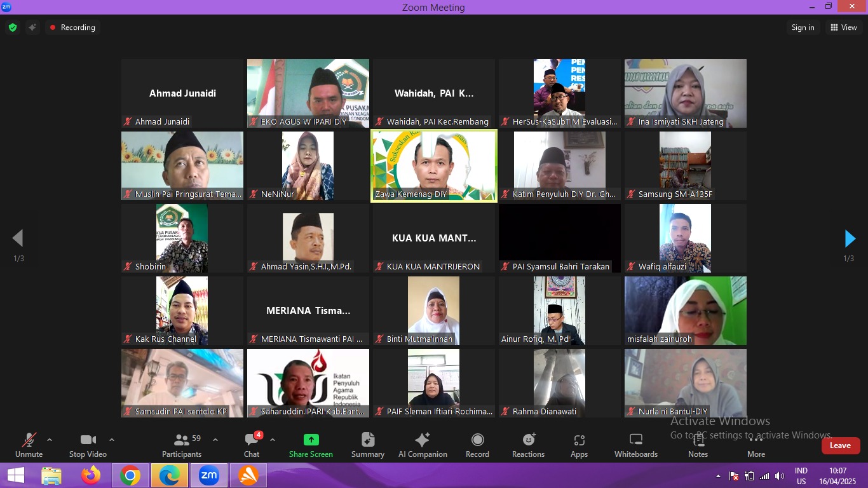This screenshot has width=868, height=488.
Task: Select Ahmad Junaidi video tile
Action: coord(182,93)
